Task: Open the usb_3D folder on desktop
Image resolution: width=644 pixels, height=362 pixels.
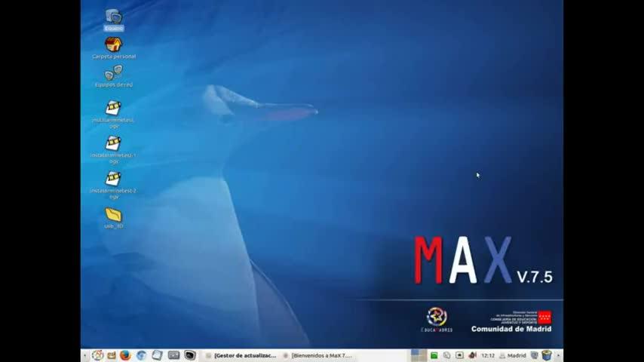Action: point(113,218)
